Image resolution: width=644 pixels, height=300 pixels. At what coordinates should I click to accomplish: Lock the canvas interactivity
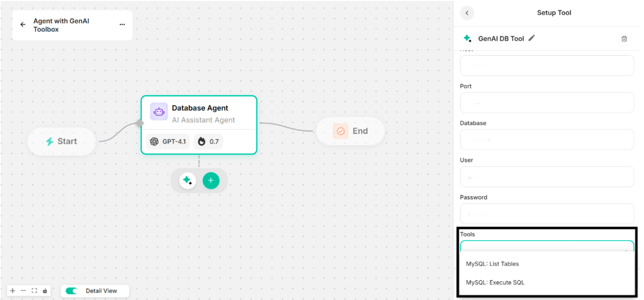(x=45, y=291)
